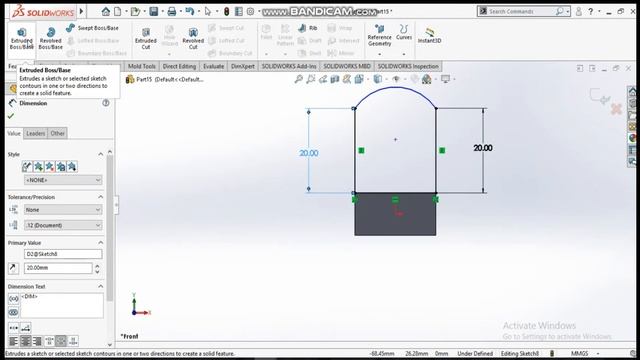This screenshot has height=360, width=640.
Task: Open the Mold Tools ribbon tab
Action: 142,66
